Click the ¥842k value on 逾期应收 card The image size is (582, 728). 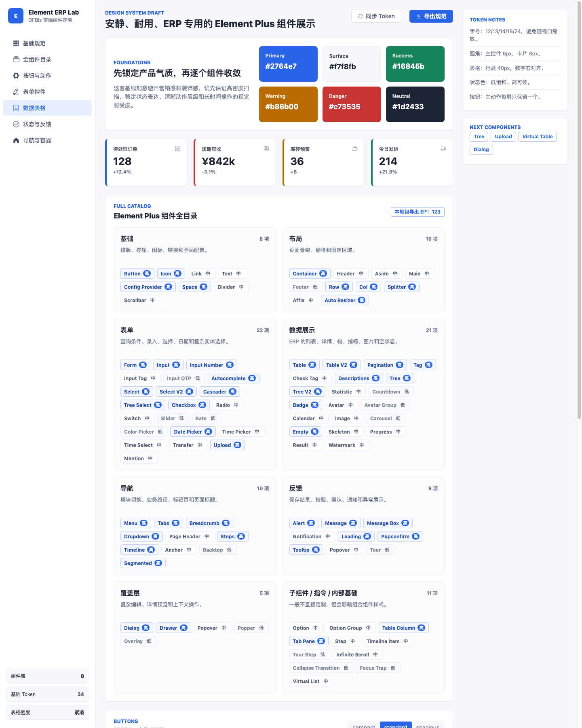218,161
